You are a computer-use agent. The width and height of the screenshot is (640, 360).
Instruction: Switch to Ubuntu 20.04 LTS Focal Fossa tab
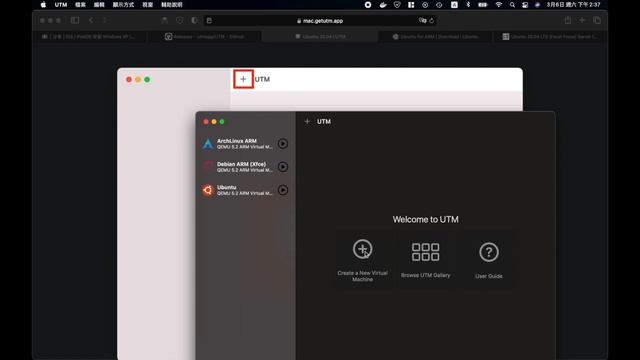(x=550, y=36)
